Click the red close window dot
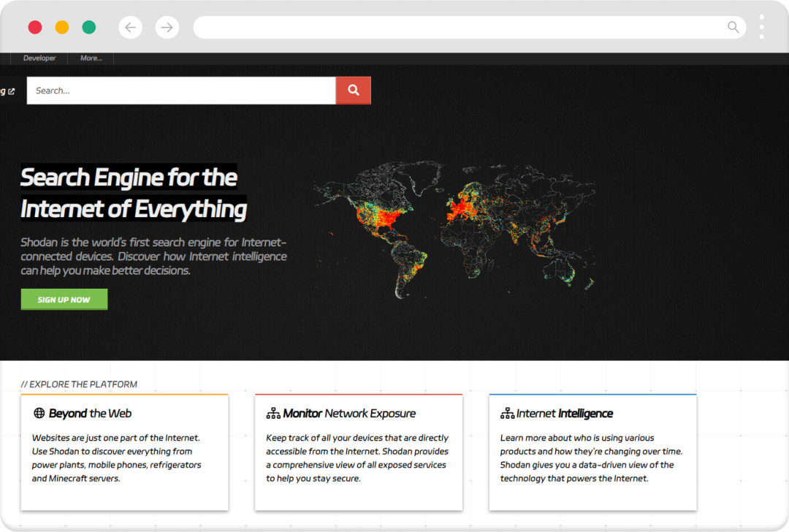Viewport: 789px width, 532px height. point(35,27)
